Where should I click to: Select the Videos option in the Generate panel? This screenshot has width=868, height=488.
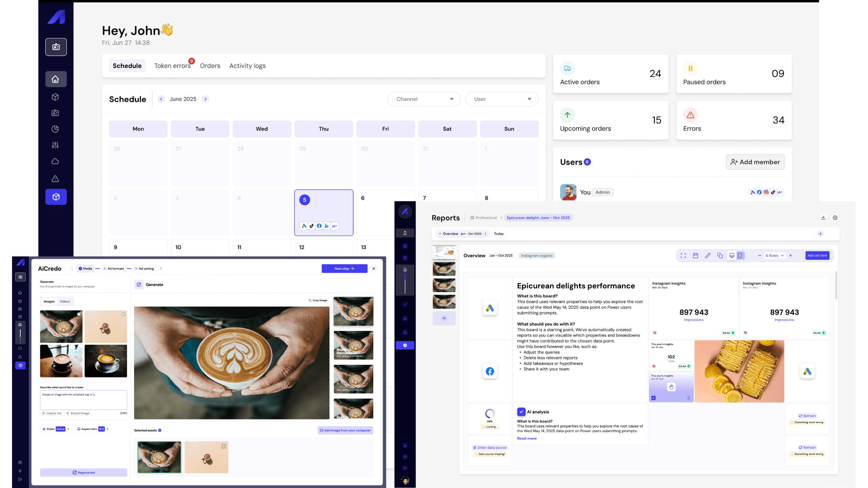[x=65, y=301]
